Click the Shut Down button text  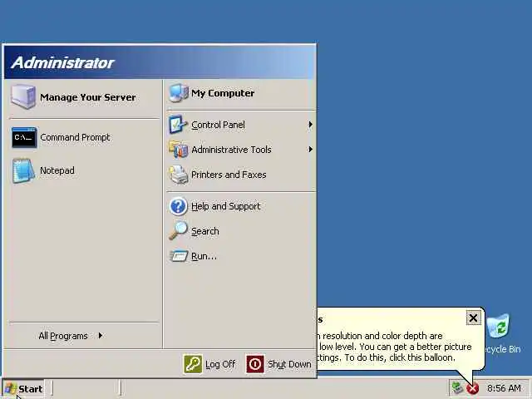[x=289, y=364]
